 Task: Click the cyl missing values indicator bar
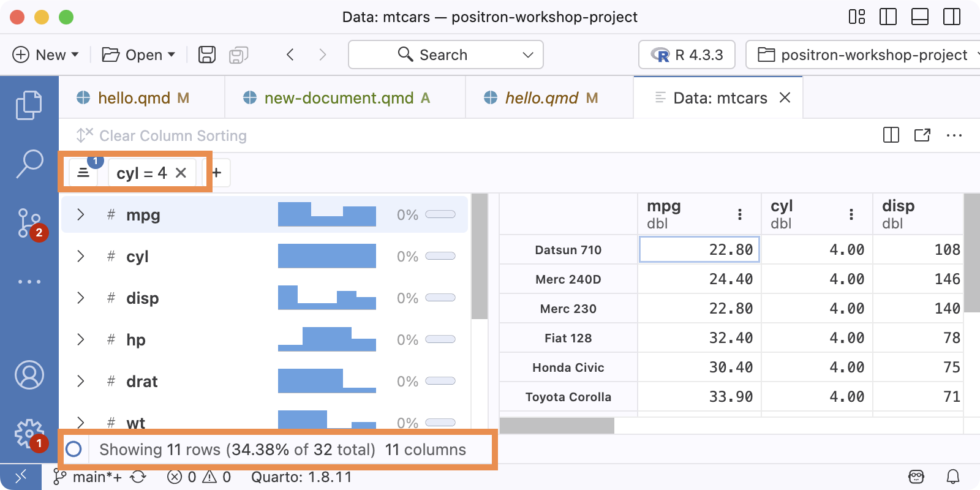tap(440, 256)
